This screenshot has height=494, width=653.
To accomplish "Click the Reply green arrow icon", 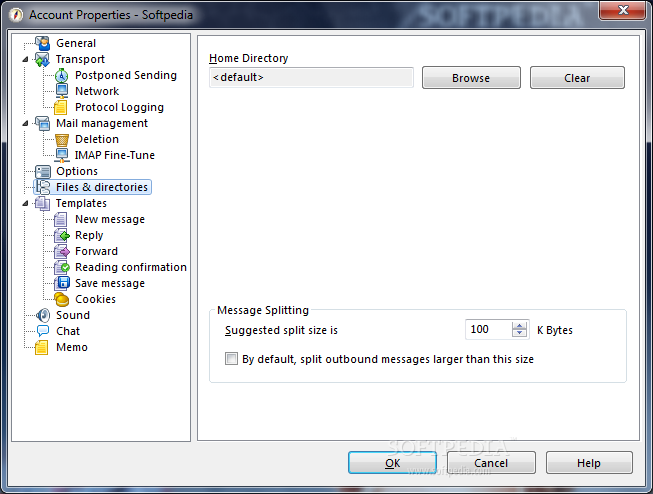I will coord(62,235).
